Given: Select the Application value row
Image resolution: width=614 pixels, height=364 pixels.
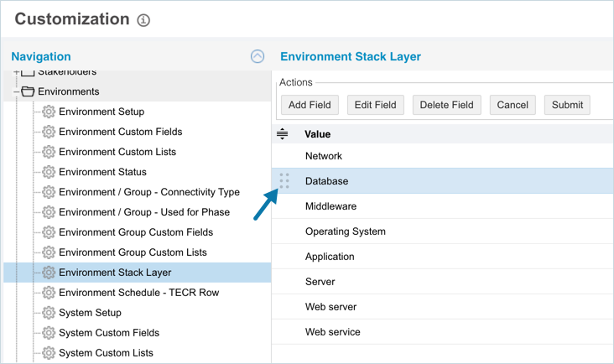Looking at the screenshot, I should click(x=443, y=257).
